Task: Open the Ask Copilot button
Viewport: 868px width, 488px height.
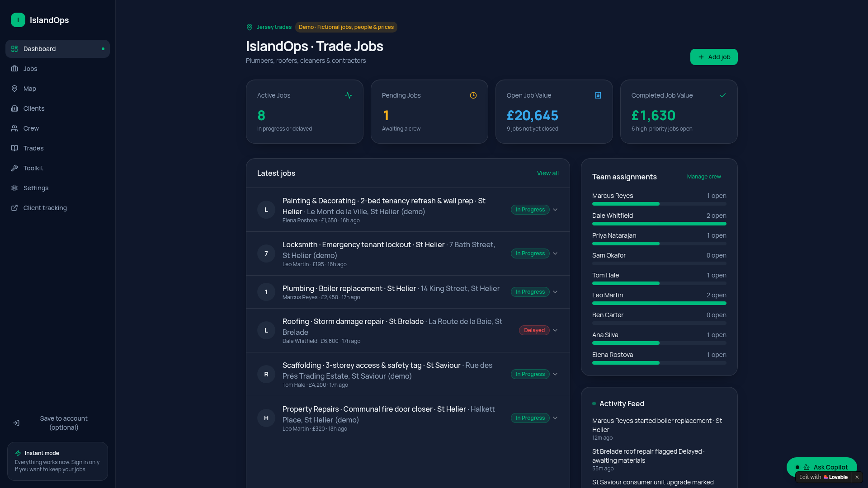Action: pyautogui.click(x=821, y=467)
